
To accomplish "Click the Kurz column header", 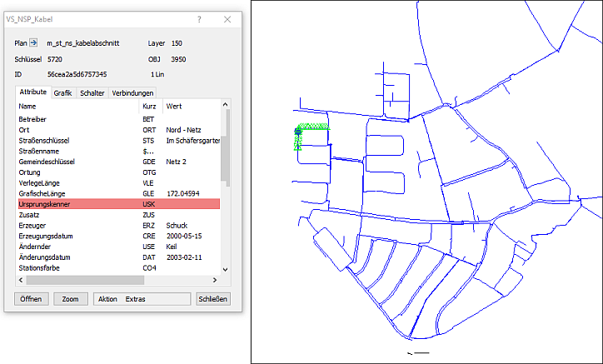I will [151, 107].
